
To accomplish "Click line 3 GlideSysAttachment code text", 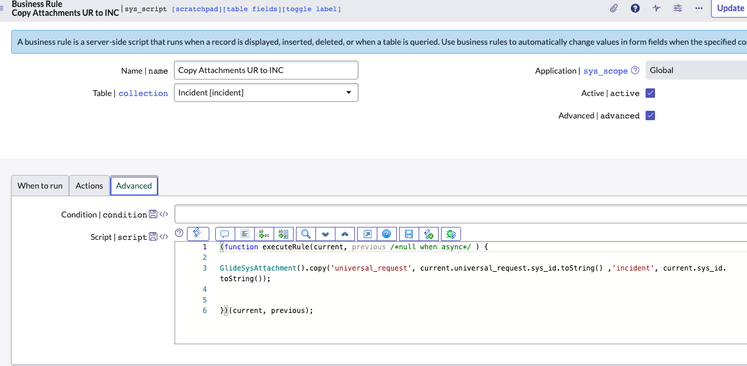I will pyautogui.click(x=473, y=274).
